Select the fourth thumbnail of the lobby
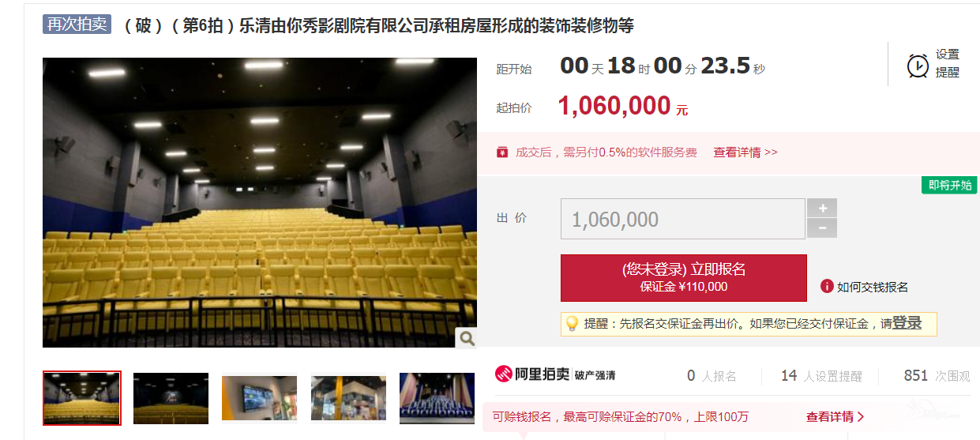The width and height of the screenshot is (980, 440). pos(348,398)
